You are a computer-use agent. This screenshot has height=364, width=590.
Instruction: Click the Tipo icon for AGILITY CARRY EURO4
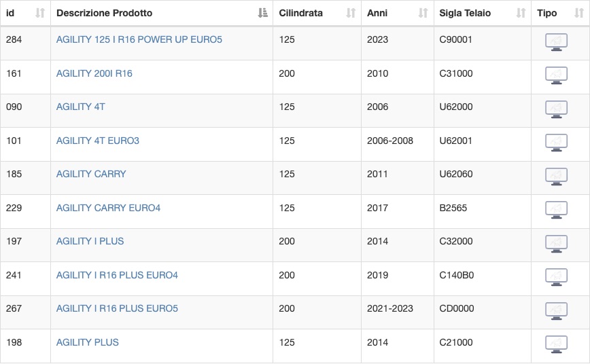coord(556,211)
